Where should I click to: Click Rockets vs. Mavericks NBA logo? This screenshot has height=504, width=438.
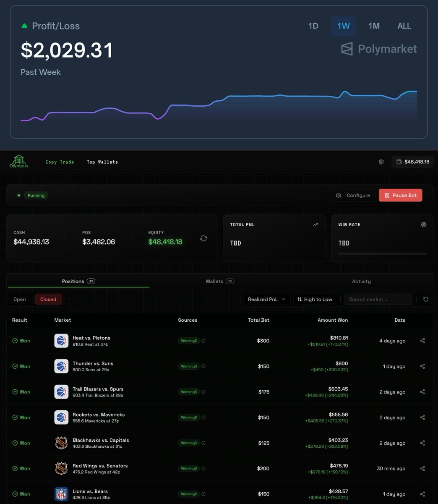pyautogui.click(x=61, y=417)
